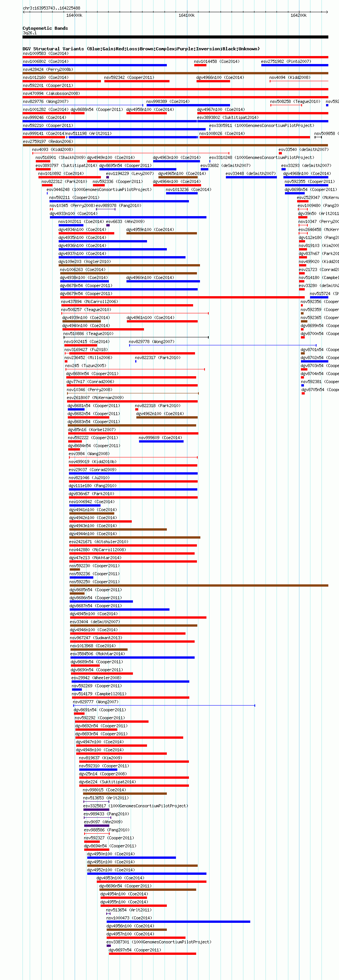This screenshot has width=339, height=980.
Task: Click nsv470994 (Jakobsson2008) label
Action: 51,93
